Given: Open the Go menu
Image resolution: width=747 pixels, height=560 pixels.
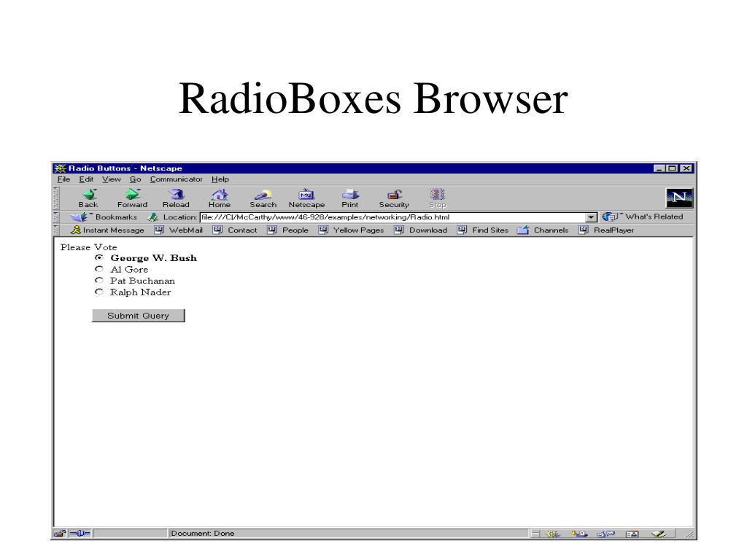Looking at the screenshot, I should point(135,179).
